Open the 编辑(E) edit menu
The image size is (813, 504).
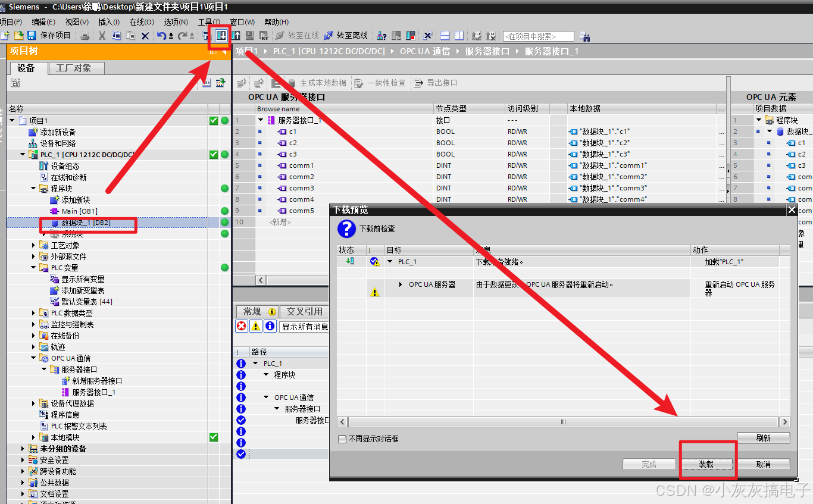pos(43,22)
